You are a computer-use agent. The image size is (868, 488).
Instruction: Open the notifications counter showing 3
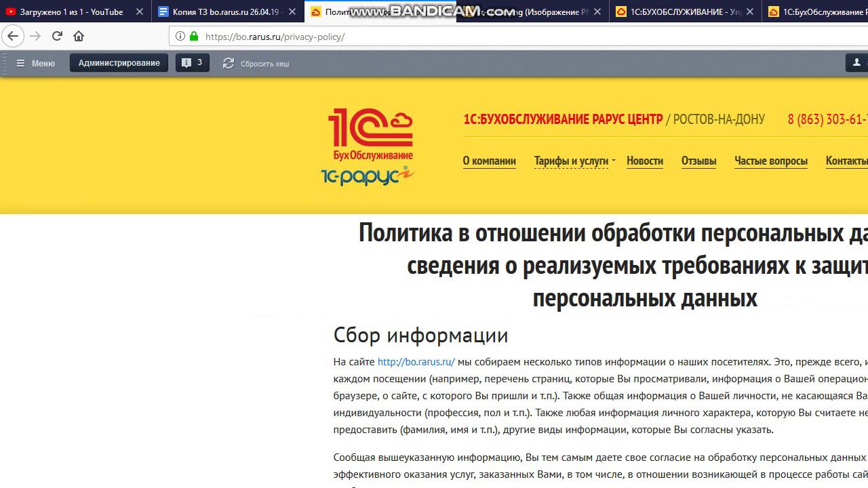(193, 63)
